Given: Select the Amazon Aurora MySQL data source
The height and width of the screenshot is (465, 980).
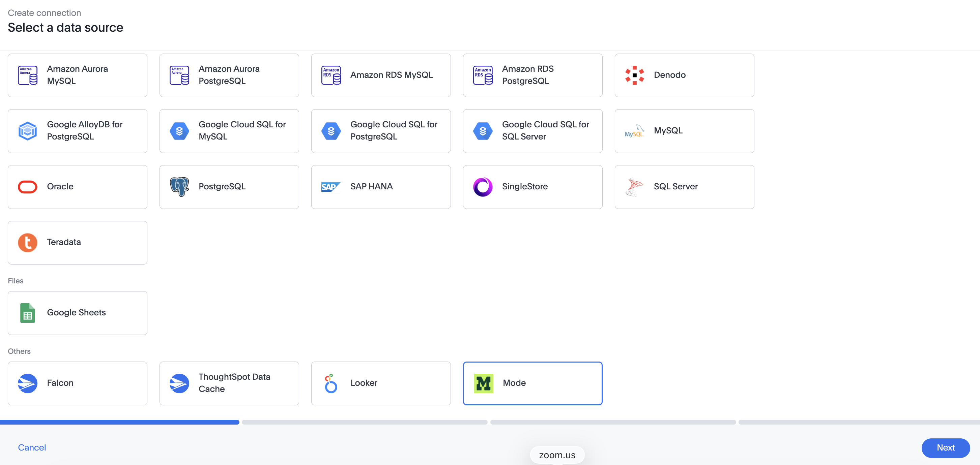Looking at the screenshot, I should (77, 75).
